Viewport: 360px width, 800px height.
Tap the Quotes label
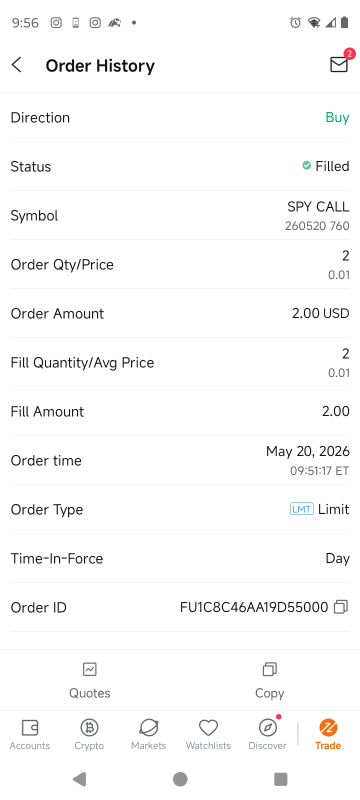pos(90,693)
